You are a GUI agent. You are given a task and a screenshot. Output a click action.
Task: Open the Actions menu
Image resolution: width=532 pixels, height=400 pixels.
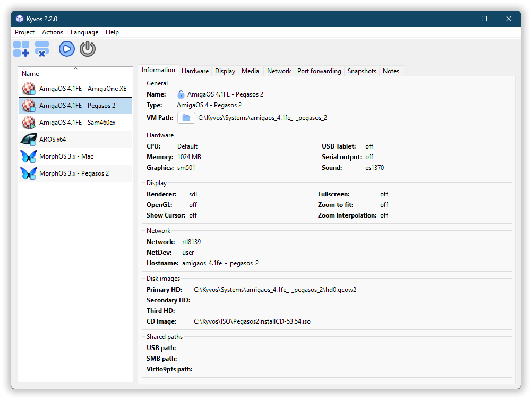coord(53,32)
